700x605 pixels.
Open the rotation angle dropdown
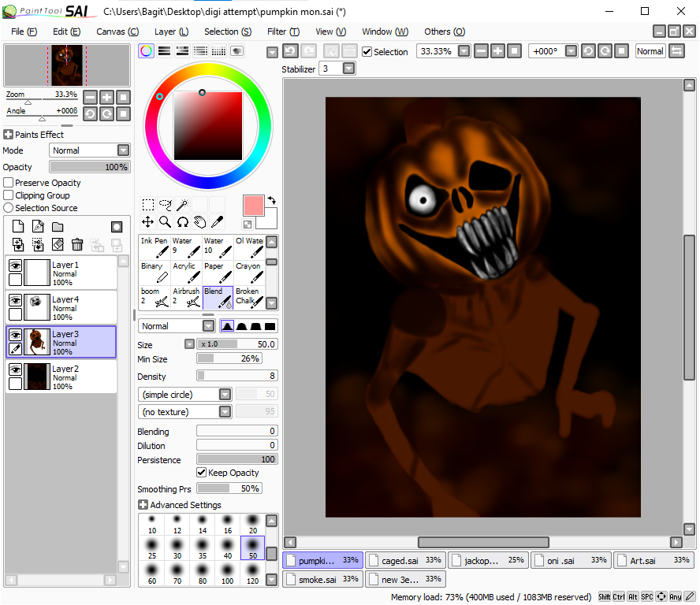click(571, 51)
